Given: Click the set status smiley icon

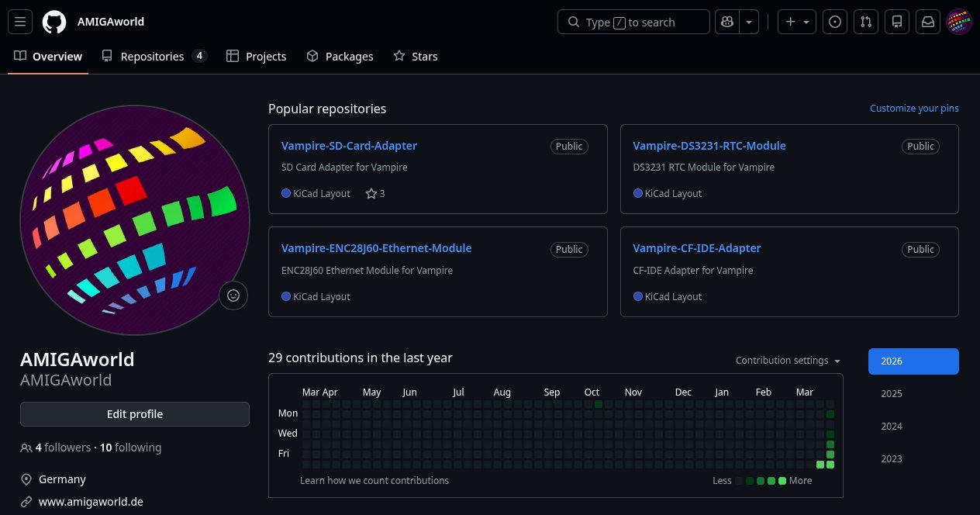Looking at the screenshot, I should 233,295.
